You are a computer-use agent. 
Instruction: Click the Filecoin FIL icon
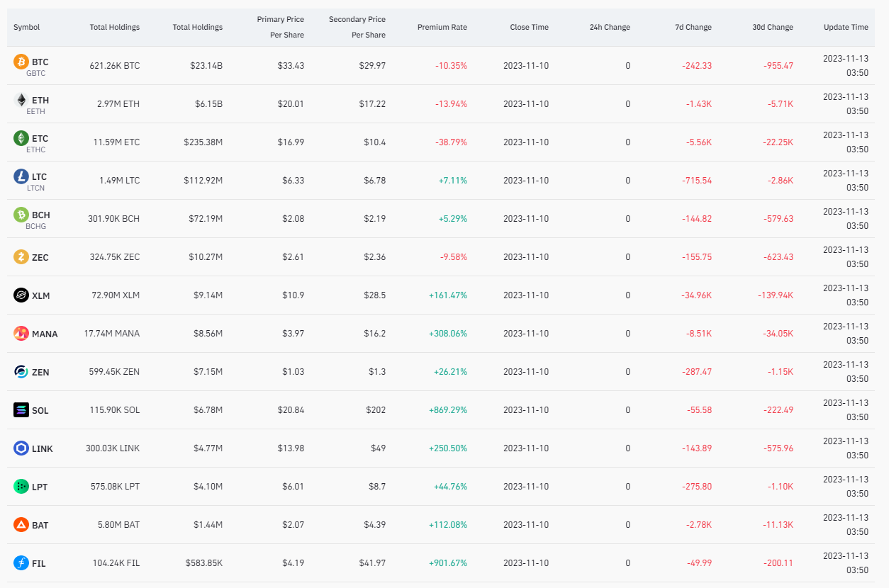tap(21, 563)
